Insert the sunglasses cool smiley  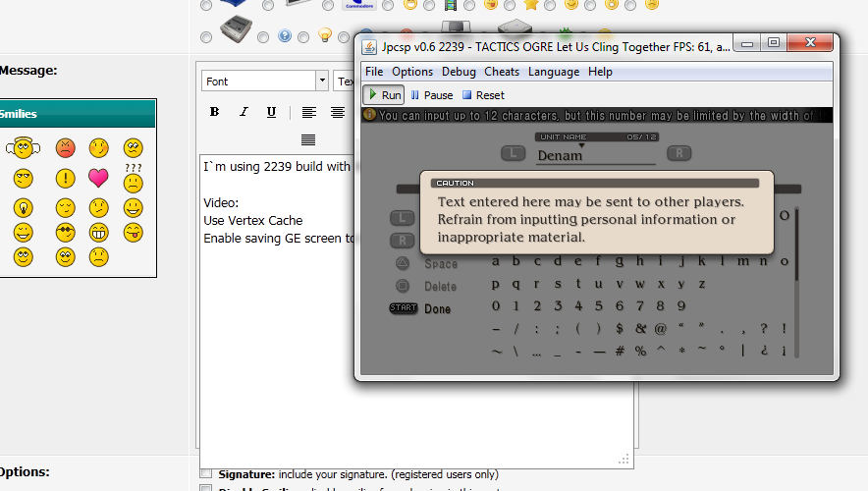pos(65,233)
